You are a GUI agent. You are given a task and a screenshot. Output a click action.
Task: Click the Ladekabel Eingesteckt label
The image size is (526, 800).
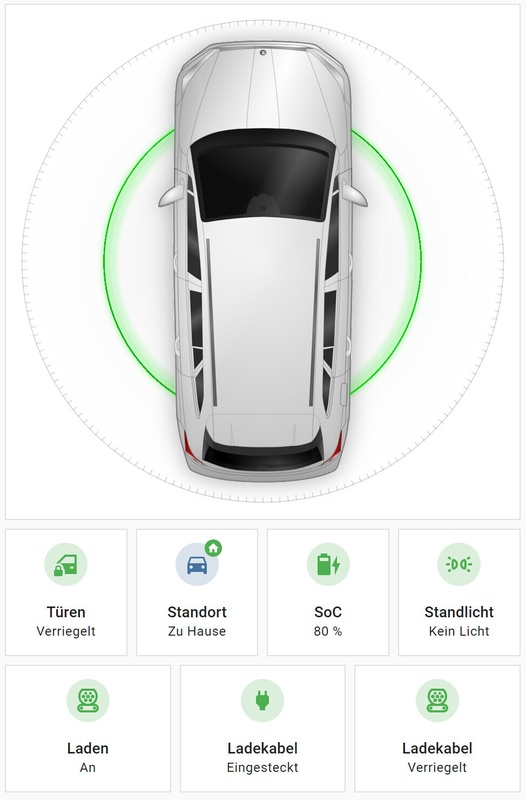(262, 758)
